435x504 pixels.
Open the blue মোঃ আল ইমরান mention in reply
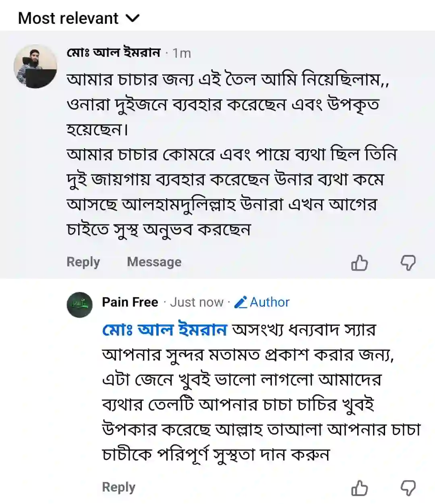pyautogui.click(x=165, y=330)
